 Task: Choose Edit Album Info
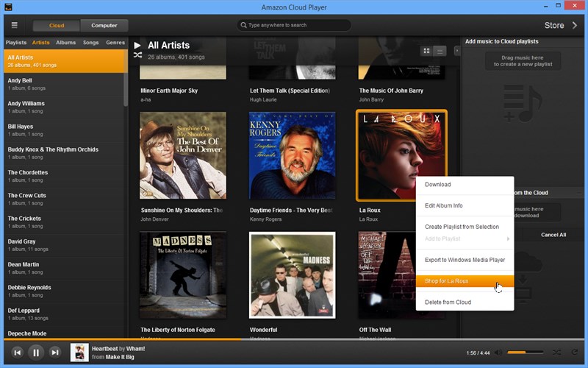click(465, 205)
